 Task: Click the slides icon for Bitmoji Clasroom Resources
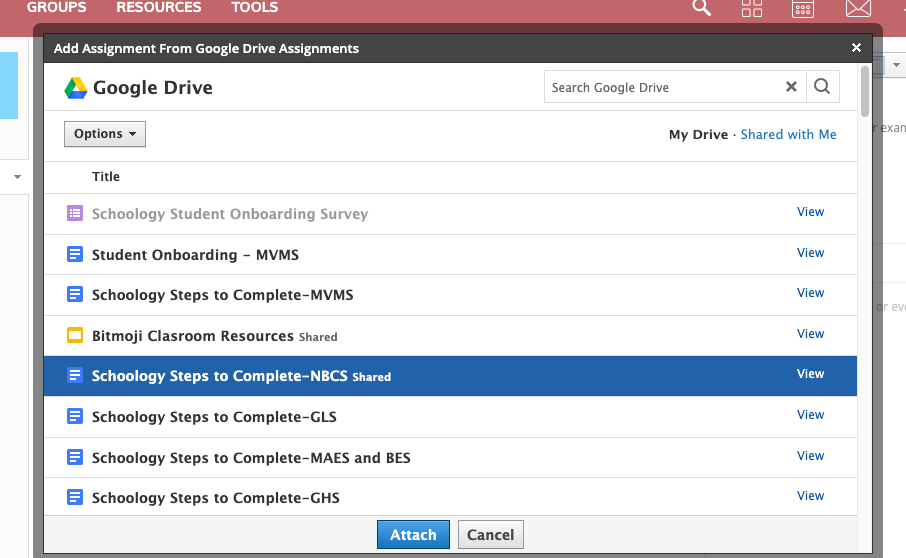click(75, 335)
